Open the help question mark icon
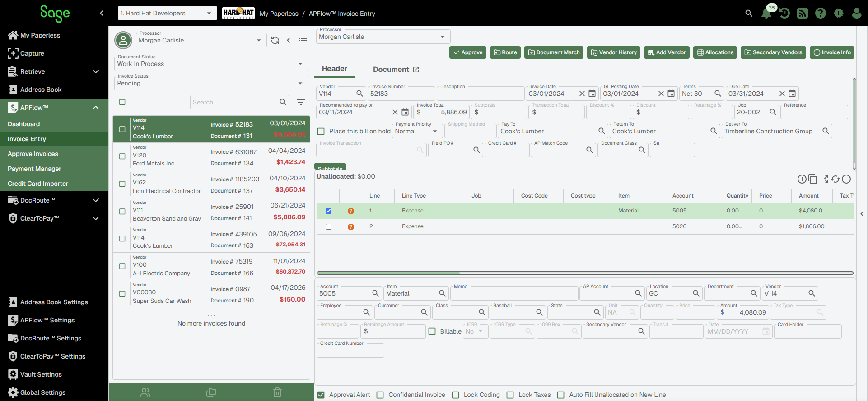868x401 pixels. (821, 13)
